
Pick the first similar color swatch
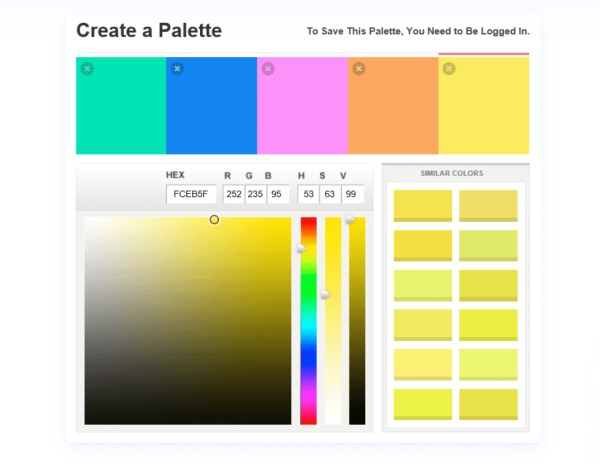click(x=423, y=206)
